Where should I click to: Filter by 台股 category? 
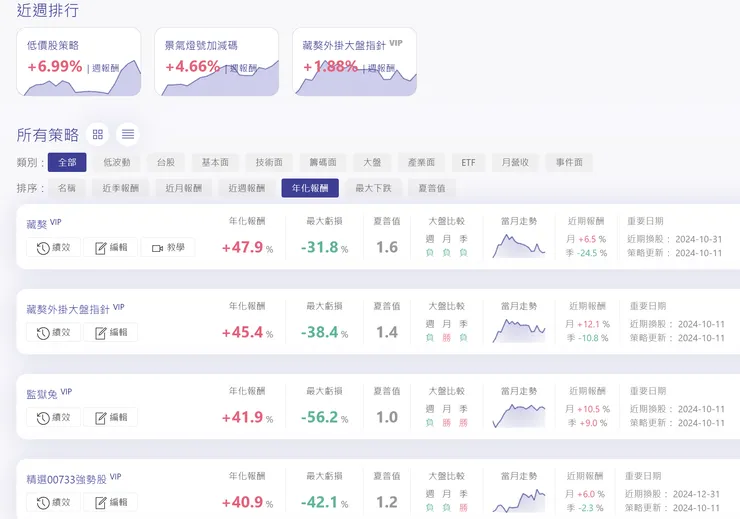166,162
